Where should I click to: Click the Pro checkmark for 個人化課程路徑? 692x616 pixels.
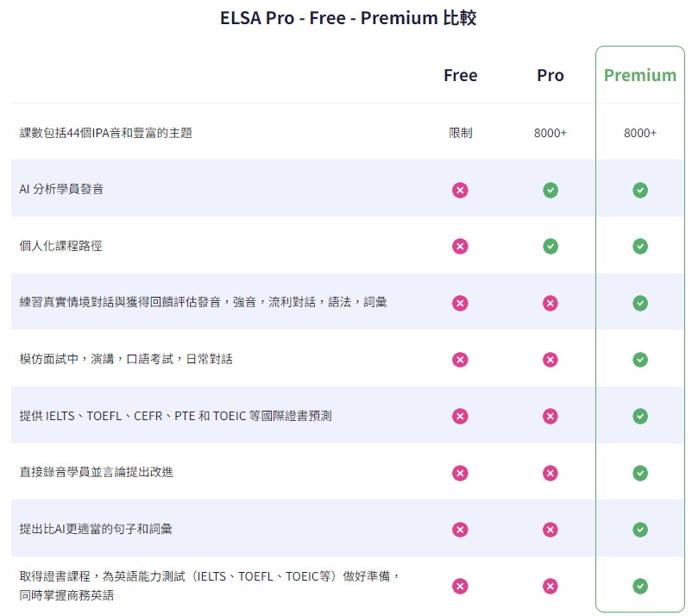550,247
